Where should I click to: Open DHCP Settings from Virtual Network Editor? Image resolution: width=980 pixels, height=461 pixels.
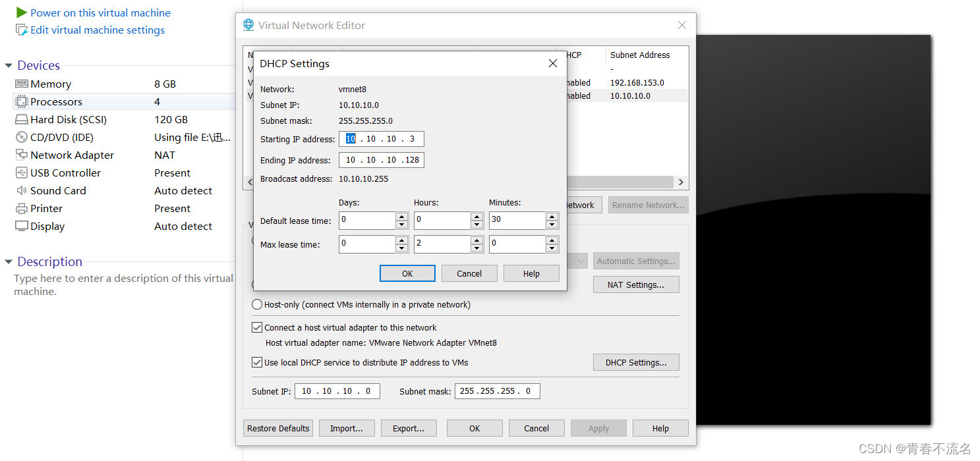tap(636, 362)
